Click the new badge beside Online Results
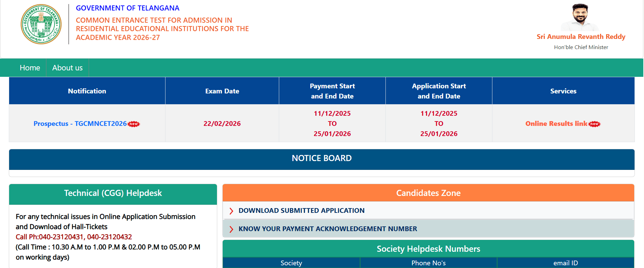The image size is (644, 268). tap(595, 124)
